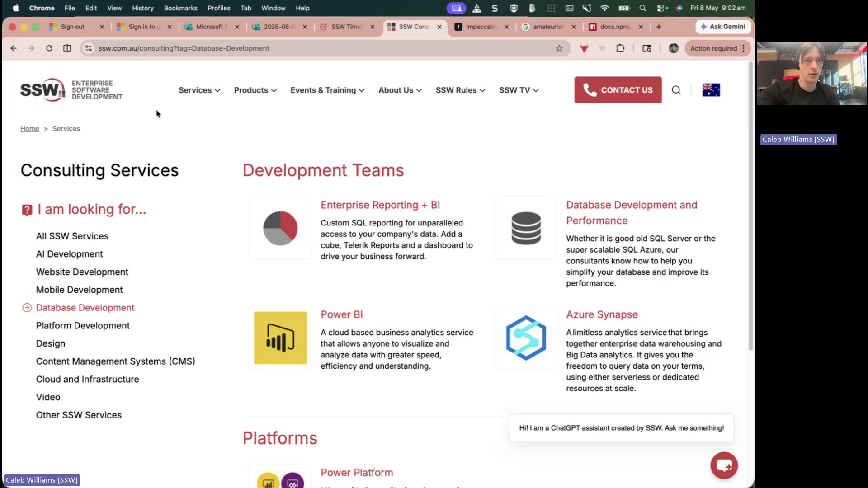Viewport: 868px width, 488px height.
Task: Open the Power BI heading link
Action: coord(342,314)
